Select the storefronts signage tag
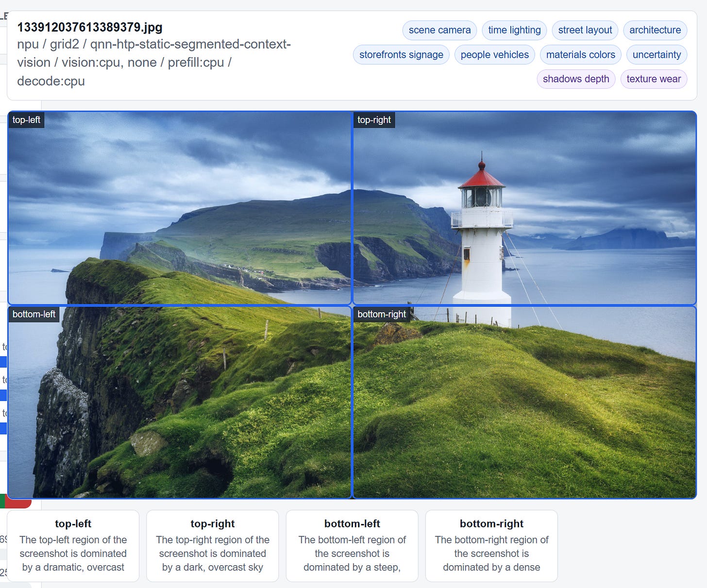 point(401,55)
